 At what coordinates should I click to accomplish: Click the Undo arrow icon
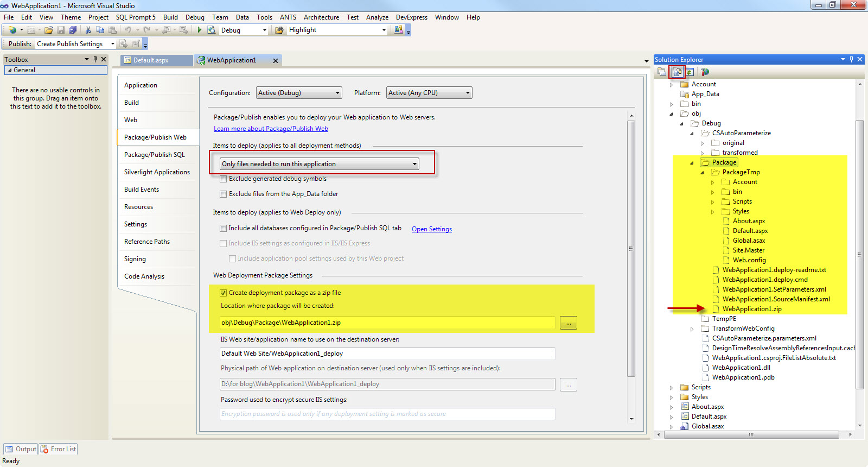[x=127, y=30]
